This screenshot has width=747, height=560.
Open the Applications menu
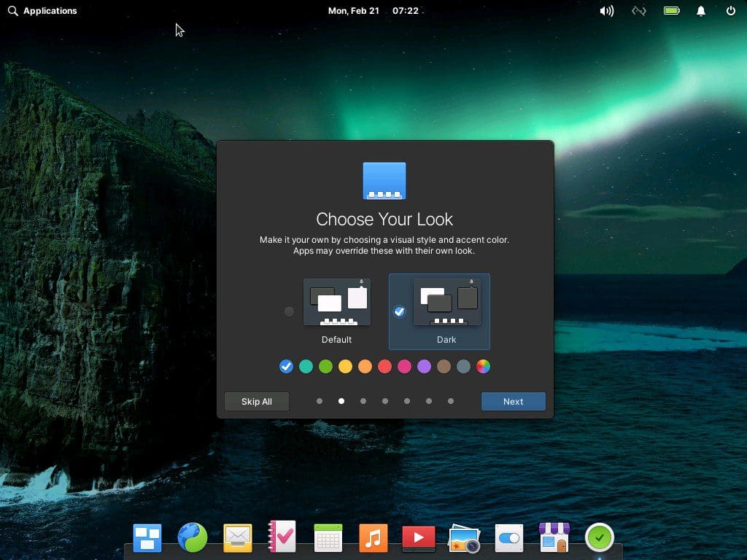[x=42, y=11]
